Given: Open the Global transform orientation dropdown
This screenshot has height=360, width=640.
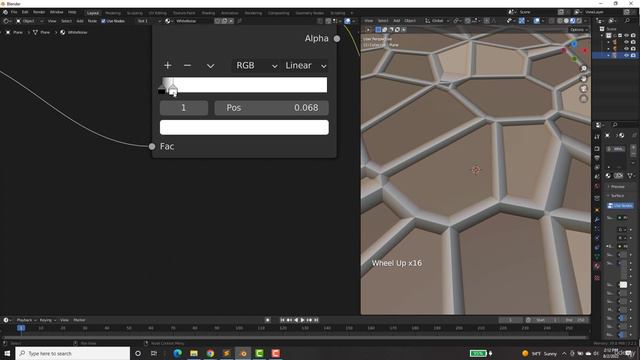Looking at the screenshot, I should pyautogui.click(x=437, y=20).
